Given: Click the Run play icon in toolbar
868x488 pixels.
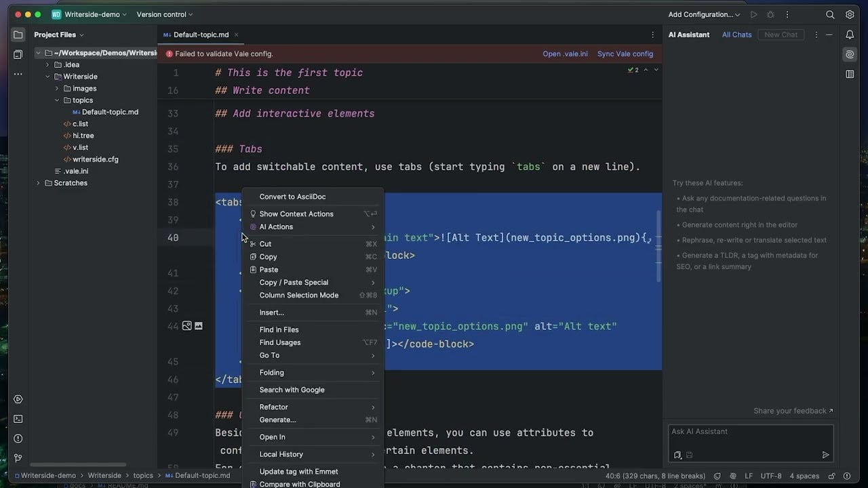Looking at the screenshot, I should coord(753,14).
